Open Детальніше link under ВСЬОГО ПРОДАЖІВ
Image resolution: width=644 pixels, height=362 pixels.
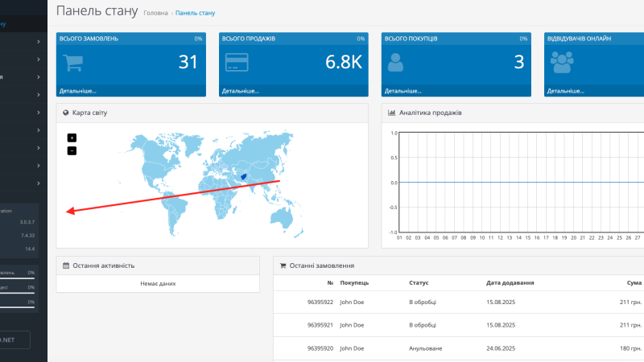240,91
